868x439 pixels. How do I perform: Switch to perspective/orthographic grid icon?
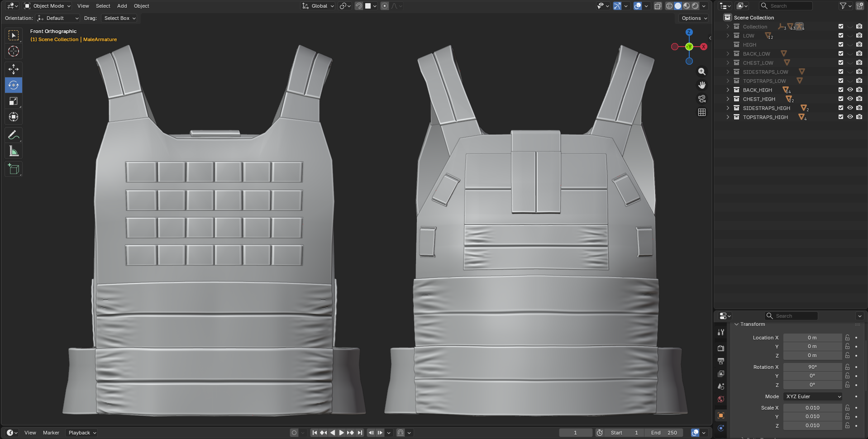[701, 112]
